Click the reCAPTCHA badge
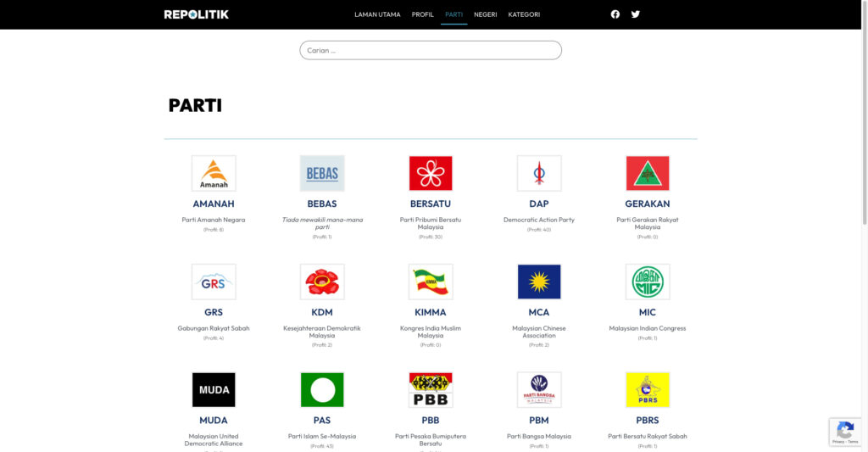Screen dimensions: 868x452 pyautogui.click(x=845, y=432)
